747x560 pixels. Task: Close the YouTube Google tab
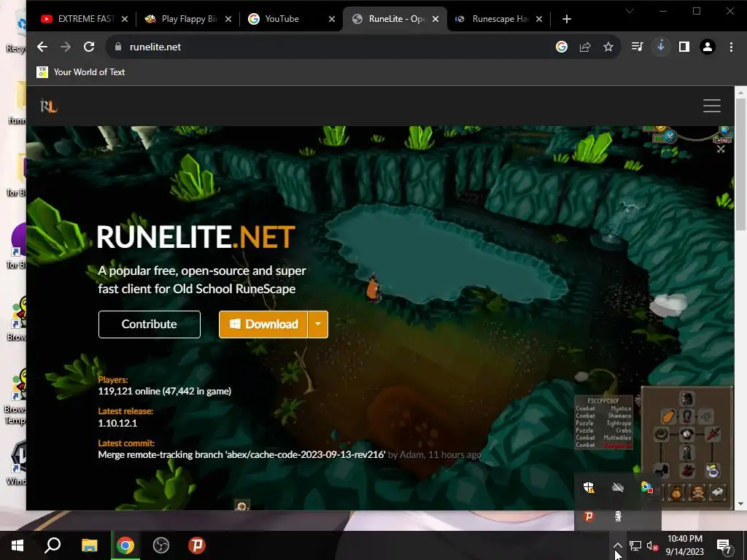click(x=332, y=19)
